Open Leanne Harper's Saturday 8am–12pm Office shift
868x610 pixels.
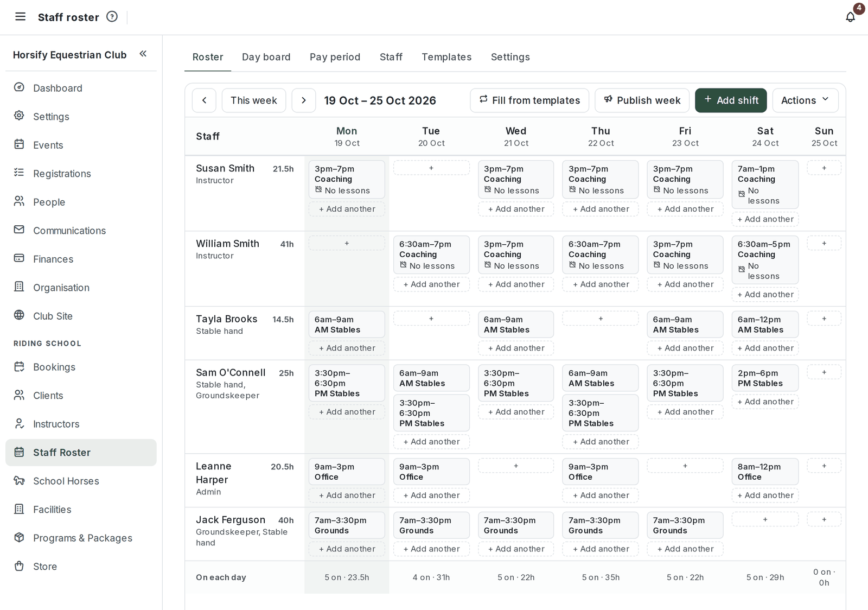pos(765,471)
